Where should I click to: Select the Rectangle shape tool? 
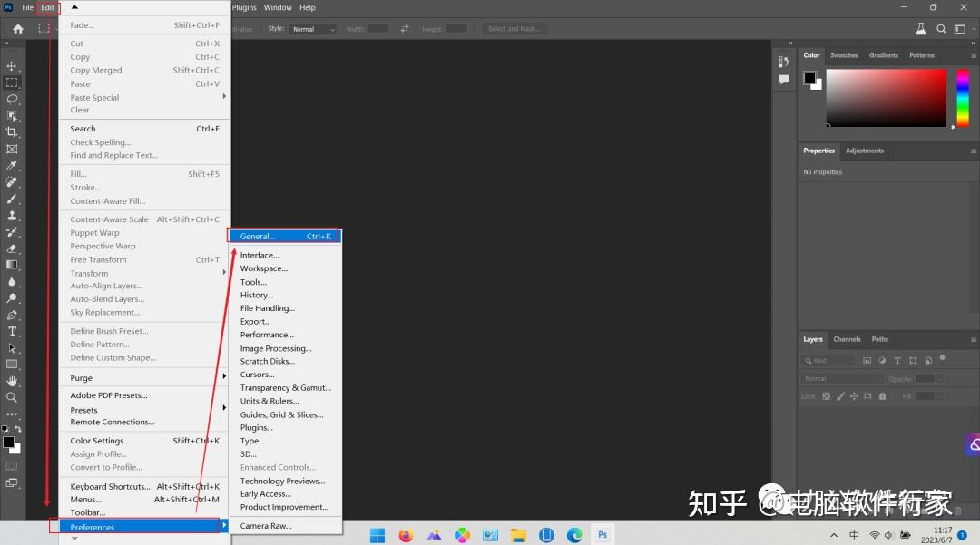tap(12, 364)
